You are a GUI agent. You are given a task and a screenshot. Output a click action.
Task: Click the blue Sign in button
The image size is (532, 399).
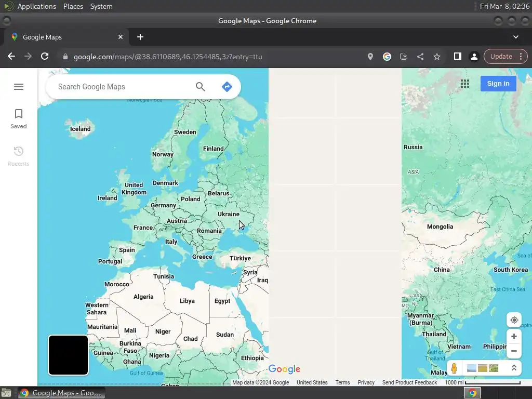(498, 84)
